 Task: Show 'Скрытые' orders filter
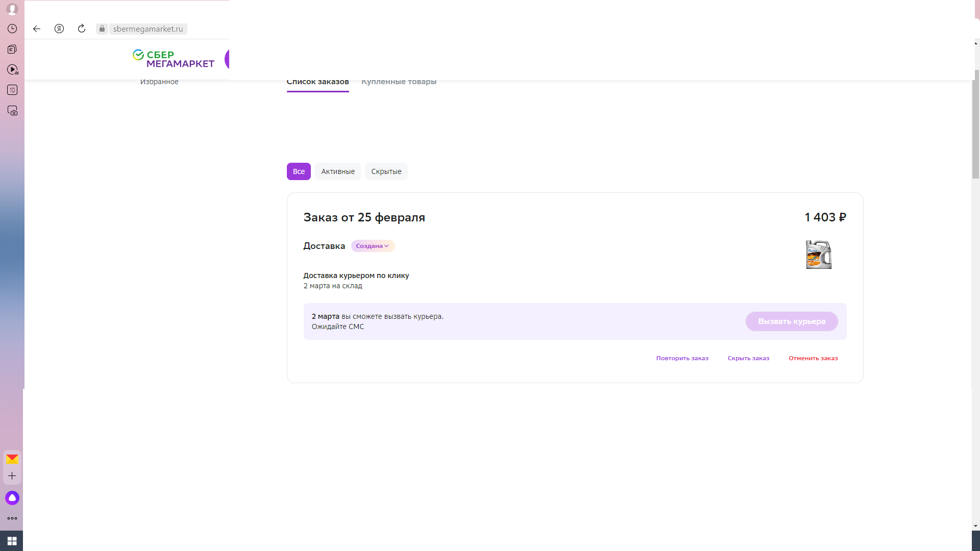386,171
